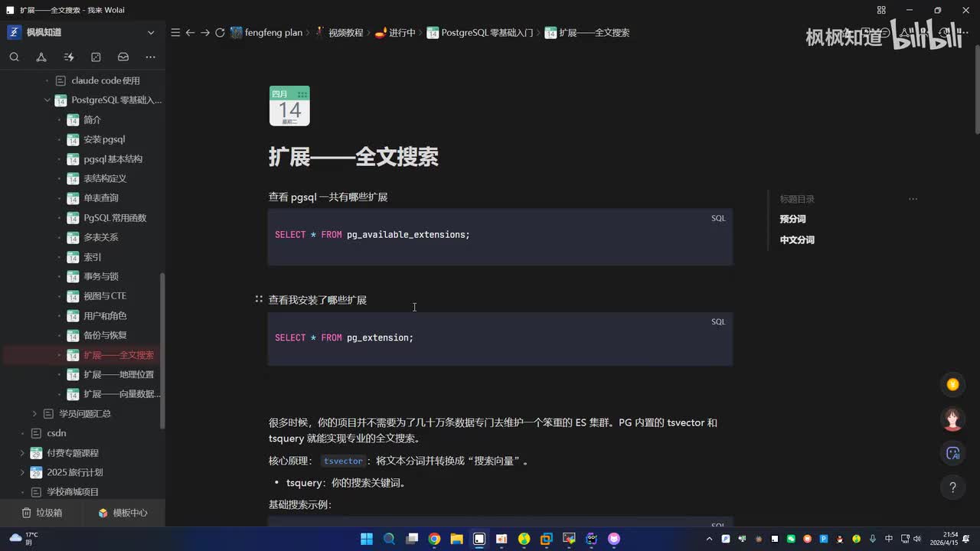
Task: Open sidebar more options ellipsis
Action: (150, 57)
